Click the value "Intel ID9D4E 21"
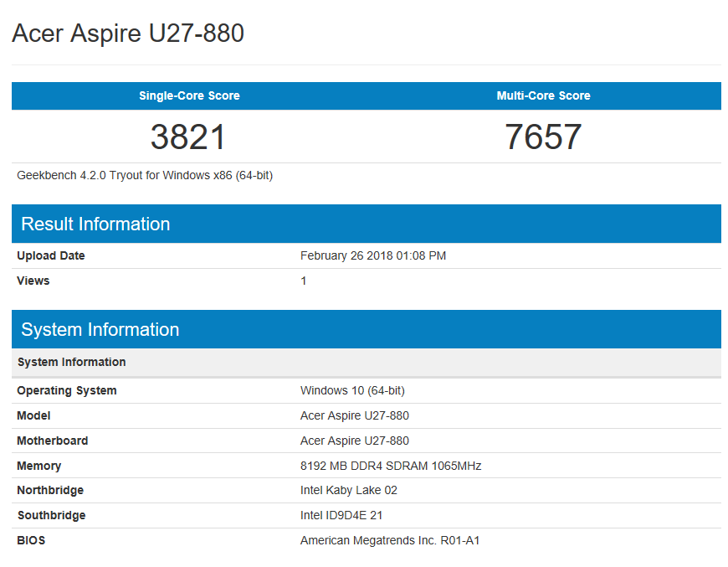This screenshot has width=728, height=567. 341,515
